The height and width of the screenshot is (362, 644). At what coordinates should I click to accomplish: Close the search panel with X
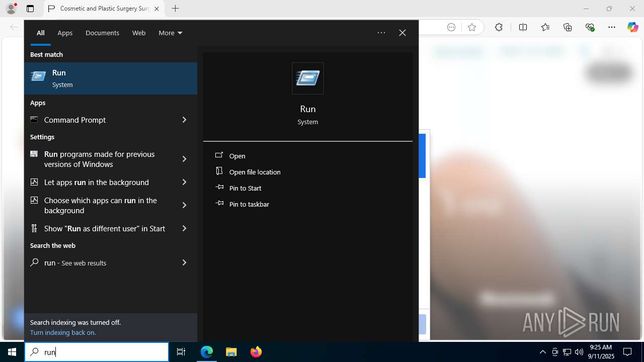pyautogui.click(x=403, y=33)
